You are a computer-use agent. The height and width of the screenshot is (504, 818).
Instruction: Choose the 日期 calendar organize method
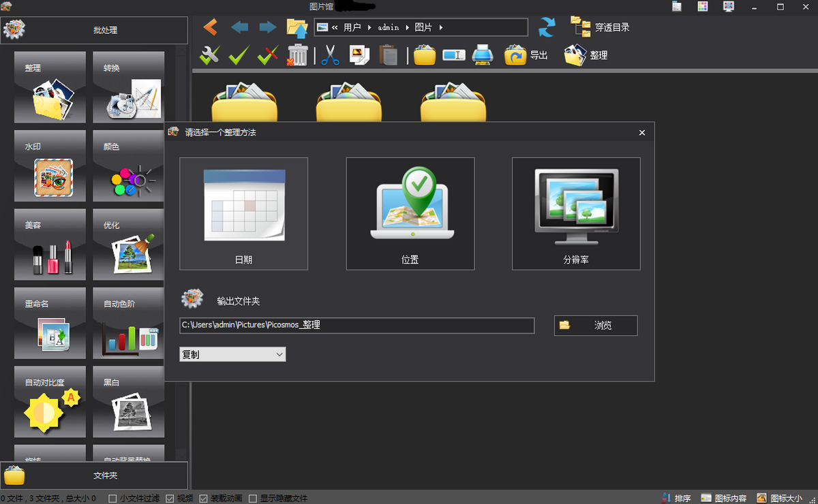243,214
